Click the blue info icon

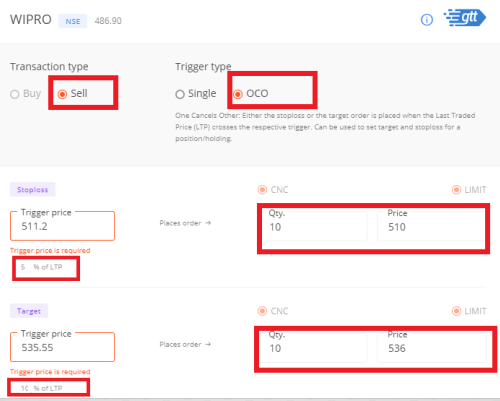click(x=427, y=20)
